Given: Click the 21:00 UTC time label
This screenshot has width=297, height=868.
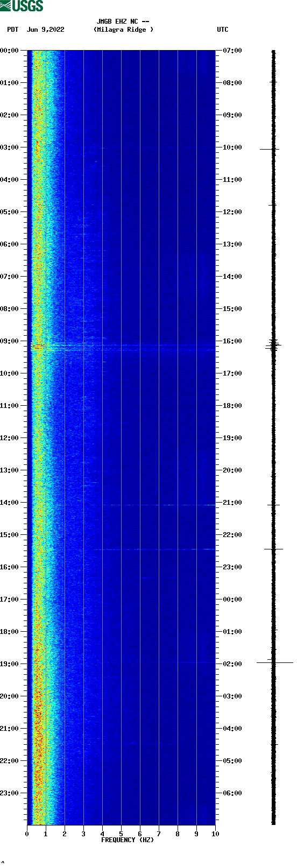Looking at the screenshot, I should click(232, 503).
